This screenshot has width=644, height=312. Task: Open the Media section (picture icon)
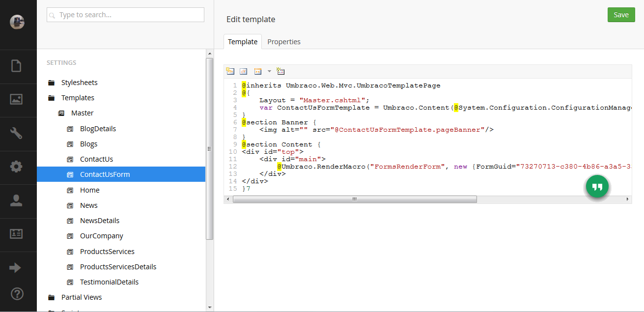click(16, 99)
